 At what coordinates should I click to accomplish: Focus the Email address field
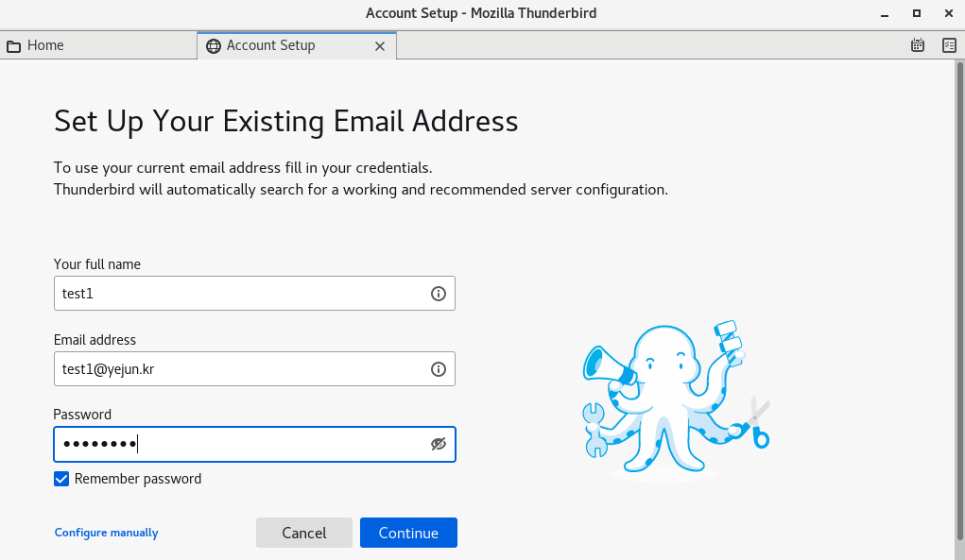pos(254,369)
